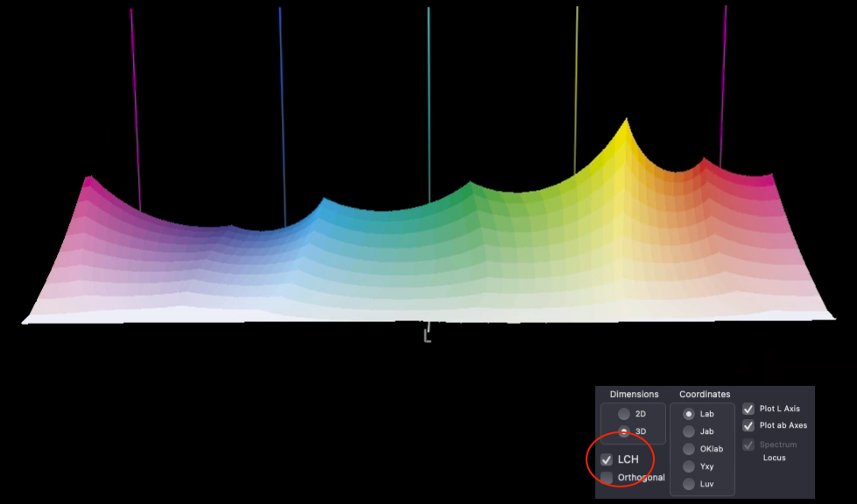The image size is (857, 504).
Task: Toggle the Plot L Axis checkbox
Action: [x=748, y=409]
